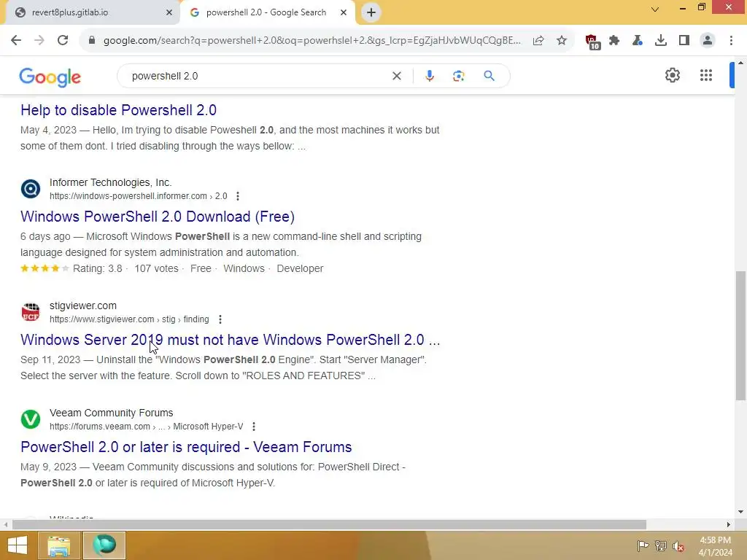Open File Explorer from the taskbar

point(58,545)
